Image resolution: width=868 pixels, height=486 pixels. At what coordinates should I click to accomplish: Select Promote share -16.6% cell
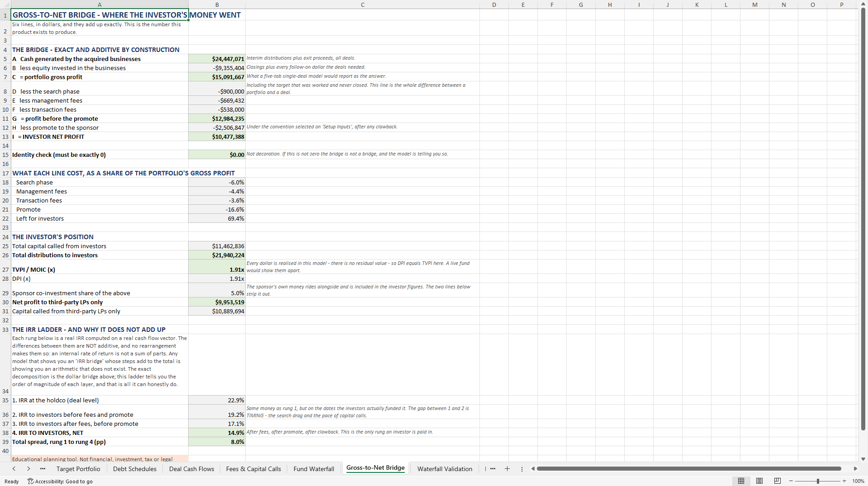tap(217, 209)
